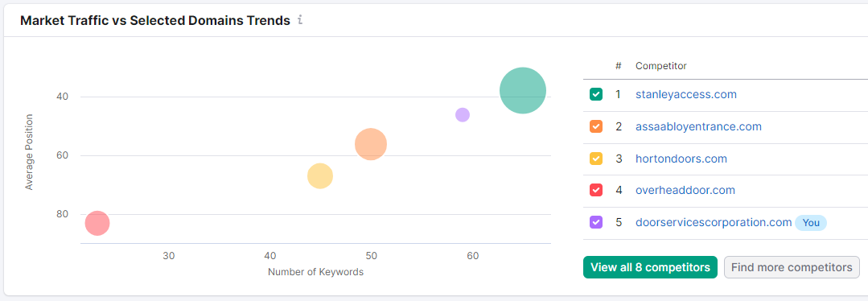Click the info icon beside chart title

click(x=300, y=20)
